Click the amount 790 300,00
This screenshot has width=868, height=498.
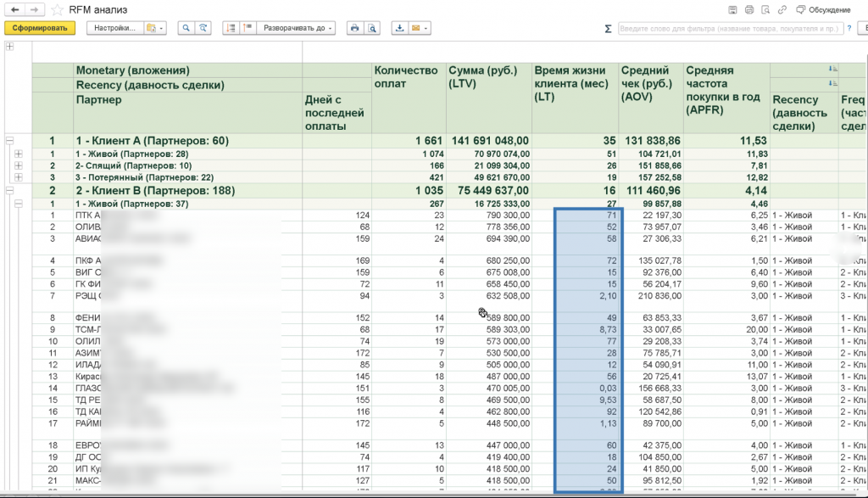coord(508,215)
